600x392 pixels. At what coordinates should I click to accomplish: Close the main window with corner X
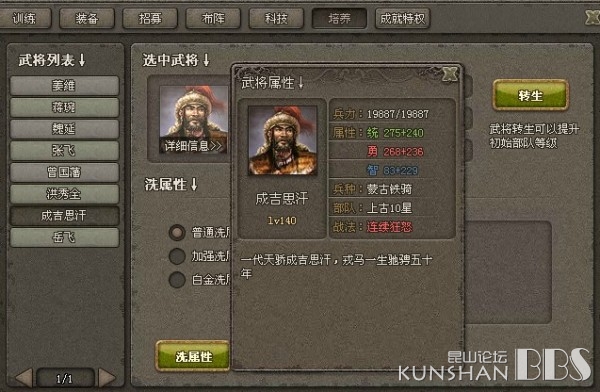click(592, 17)
